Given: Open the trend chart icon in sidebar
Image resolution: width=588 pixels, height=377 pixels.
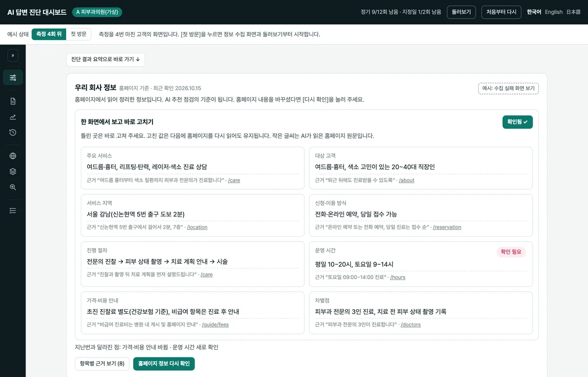Looking at the screenshot, I should pyautogui.click(x=13, y=117).
